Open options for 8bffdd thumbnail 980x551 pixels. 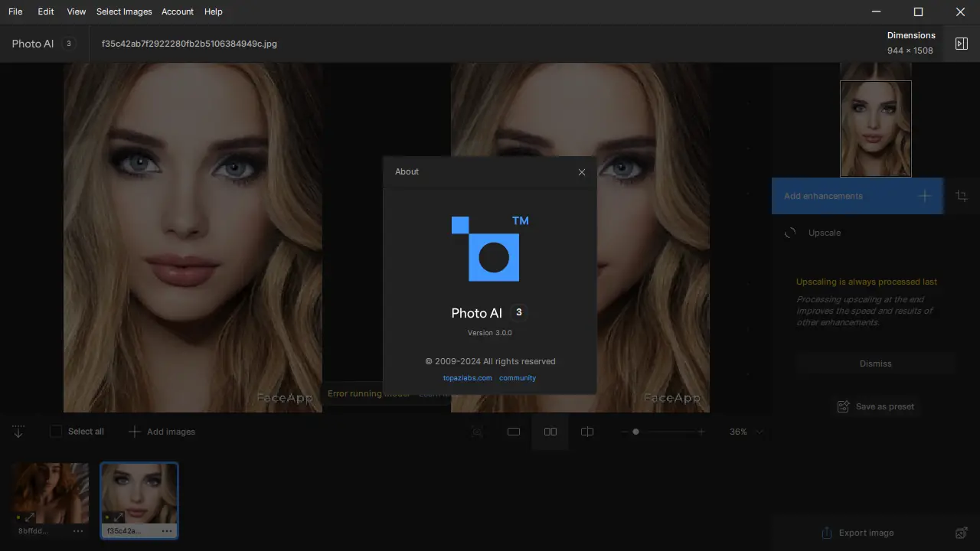point(77,531)
